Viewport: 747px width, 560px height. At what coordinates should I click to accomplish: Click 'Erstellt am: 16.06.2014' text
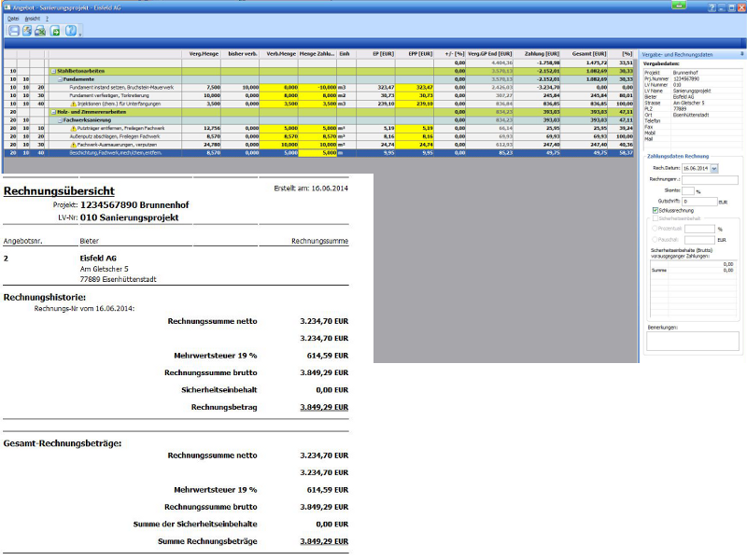click(x=311, y=189)
